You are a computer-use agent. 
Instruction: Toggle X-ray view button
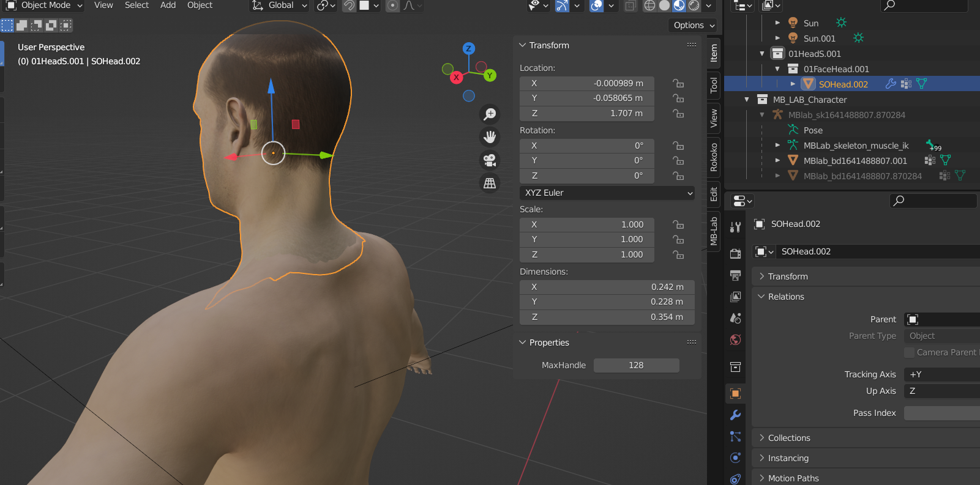pos(630,6)
